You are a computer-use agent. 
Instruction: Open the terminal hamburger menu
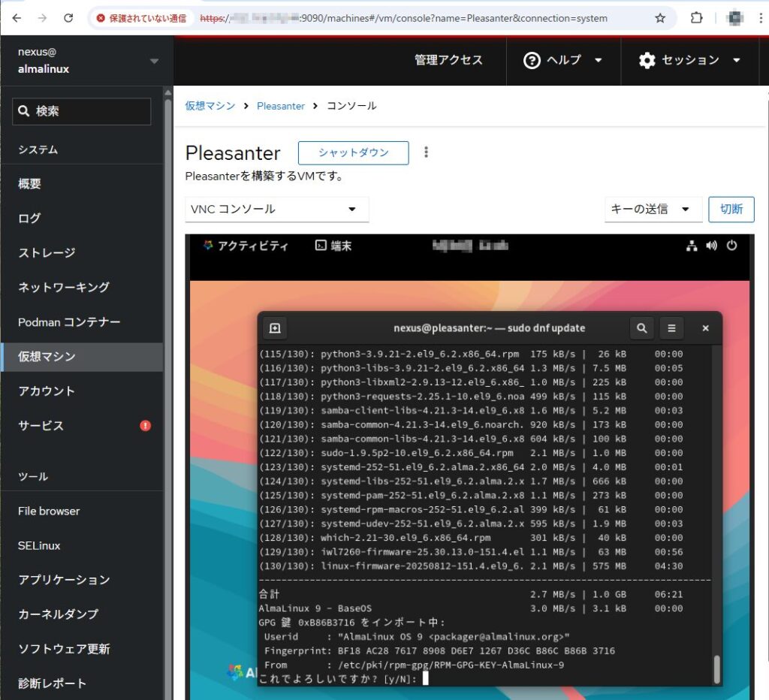tap(671, 328)
